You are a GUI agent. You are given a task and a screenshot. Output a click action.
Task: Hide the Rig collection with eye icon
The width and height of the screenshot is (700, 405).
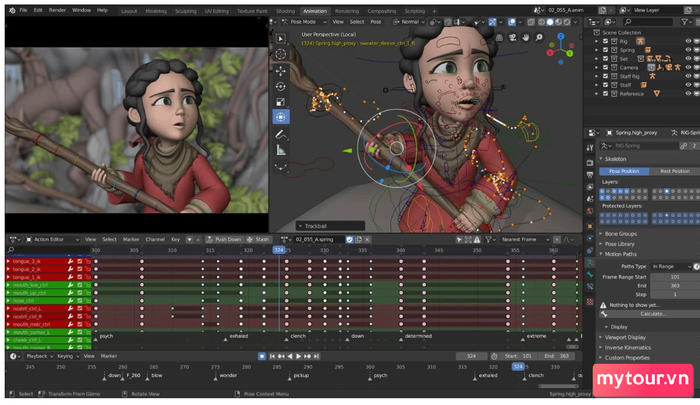688,41
